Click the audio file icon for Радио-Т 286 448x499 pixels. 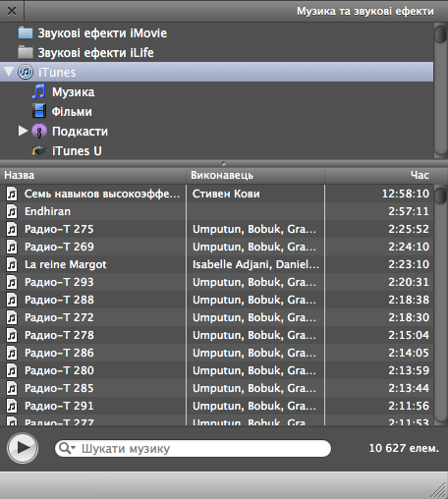12,353
